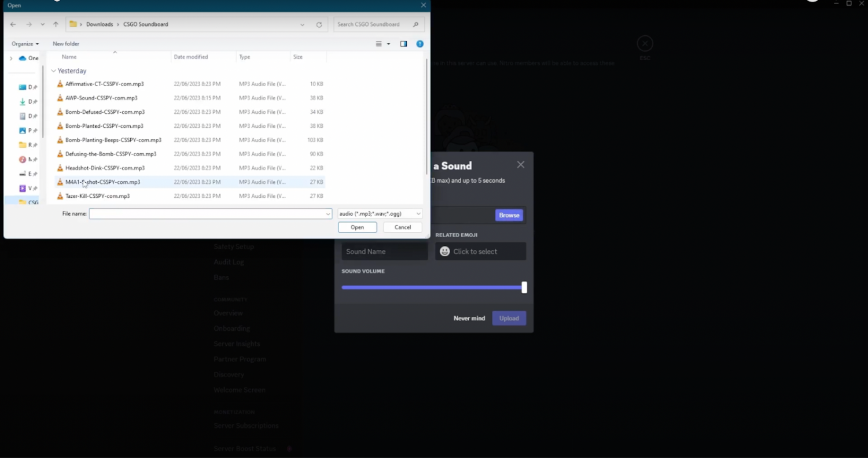Open the change view dropdown arrow
868x458 pixels.
(388, 44)
